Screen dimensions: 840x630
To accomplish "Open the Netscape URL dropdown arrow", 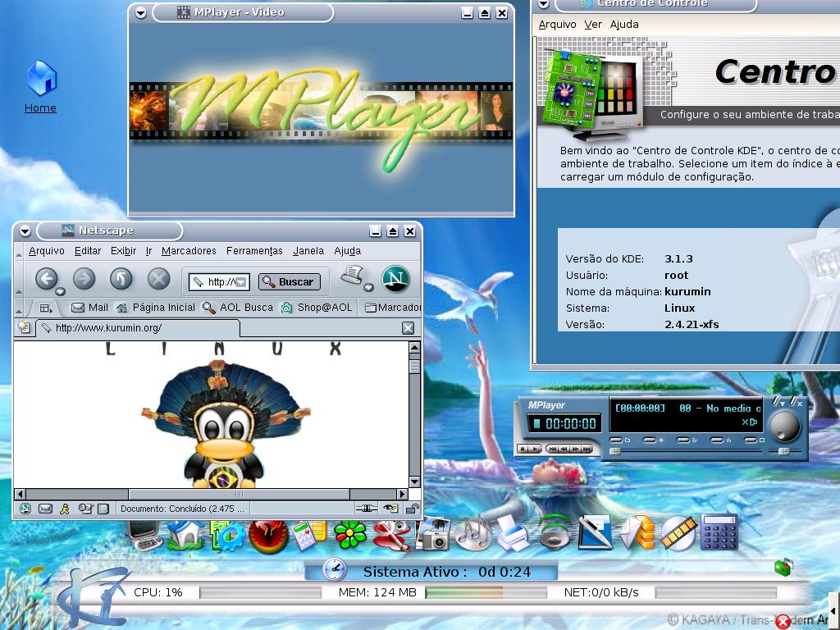I will pyautogui.click(x=241, y=282).
